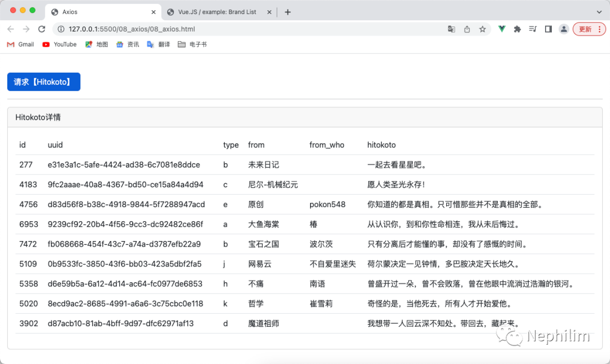This screenshot has width=610, height=364.
Task: Click the from cell 大鱼海棠
Action: pos(263,225)
